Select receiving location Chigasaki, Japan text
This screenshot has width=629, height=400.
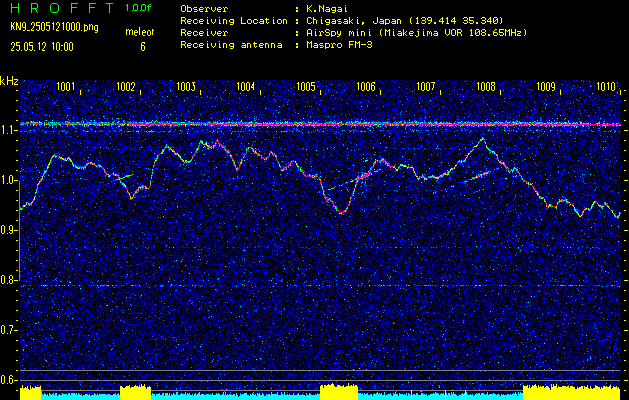click(x=404, y=20)
